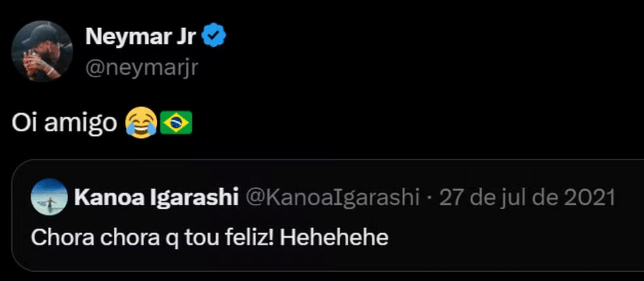Open Kanoa Igarashi's small avatar
Screen dimensions: 644x281
49,197
